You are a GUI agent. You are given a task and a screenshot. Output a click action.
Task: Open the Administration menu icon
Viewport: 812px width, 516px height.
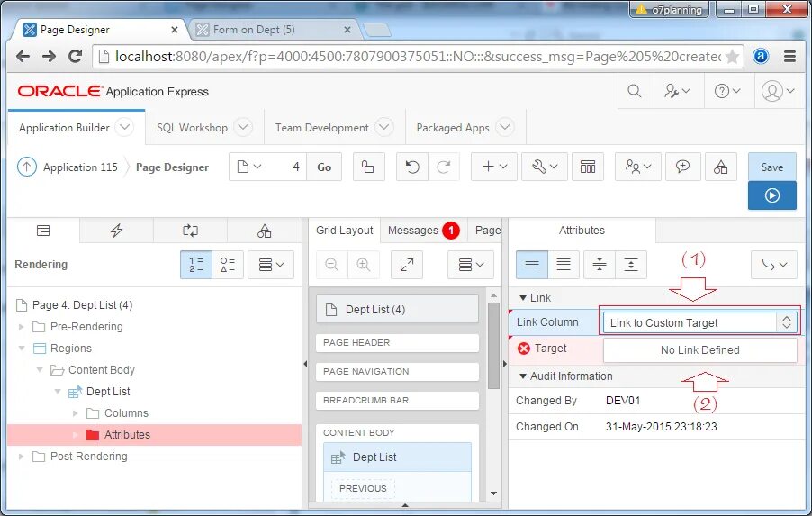point(677,91)
